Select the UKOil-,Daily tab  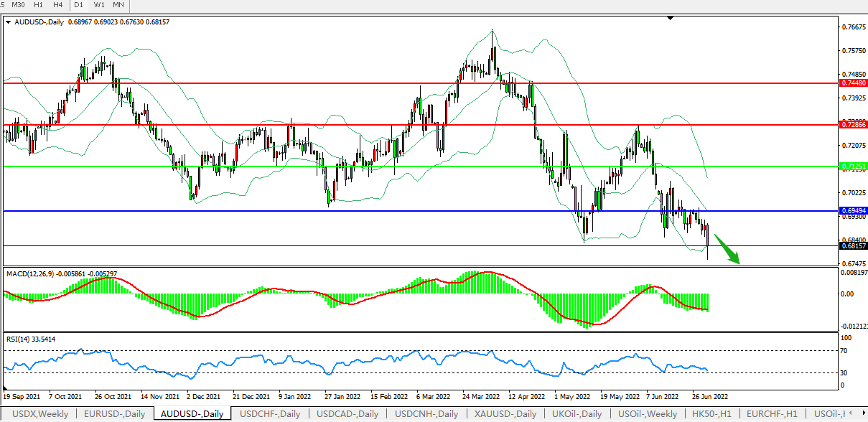pos(577,414)
